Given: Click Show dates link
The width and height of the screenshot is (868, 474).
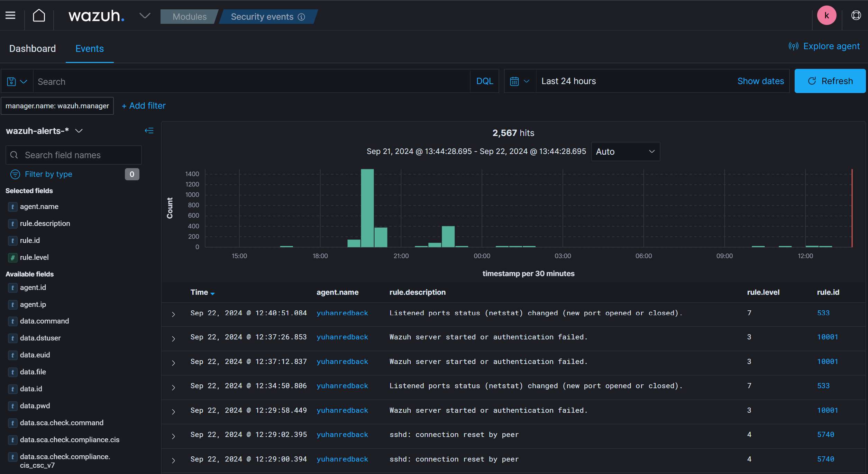Looking at the screenshot, I should pyautogui.click(x=760, y=81).
